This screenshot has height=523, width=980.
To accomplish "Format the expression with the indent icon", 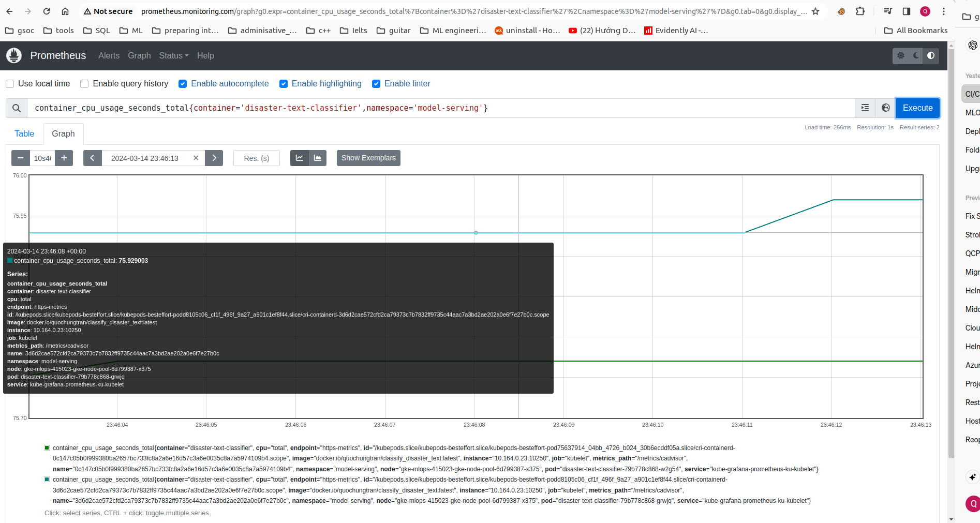I will click(865, 108).
